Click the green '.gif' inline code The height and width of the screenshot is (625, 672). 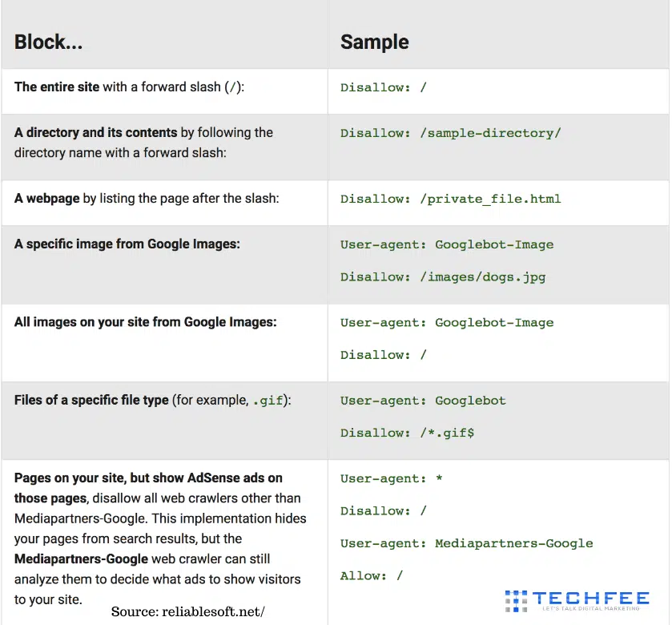[x=268, y=401]
